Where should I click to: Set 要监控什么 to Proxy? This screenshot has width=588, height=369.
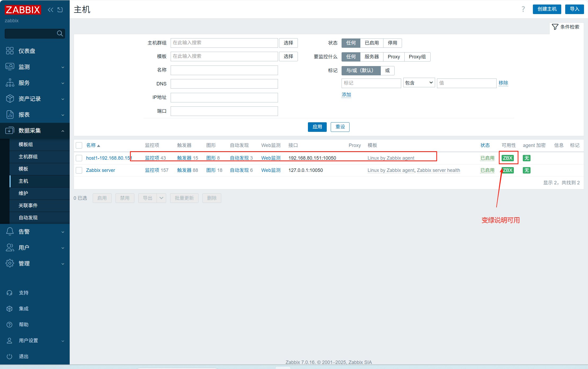point(394,57)
